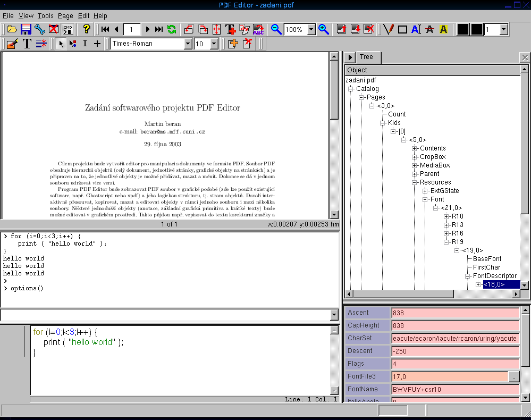This screenshot has width=531, height=420.
Task: Open the Page menu
Action: (x=65, y=16)
